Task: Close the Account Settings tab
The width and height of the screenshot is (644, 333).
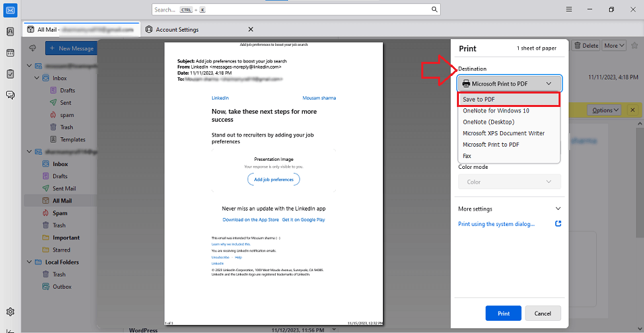Action: click(x=250, y=29)
